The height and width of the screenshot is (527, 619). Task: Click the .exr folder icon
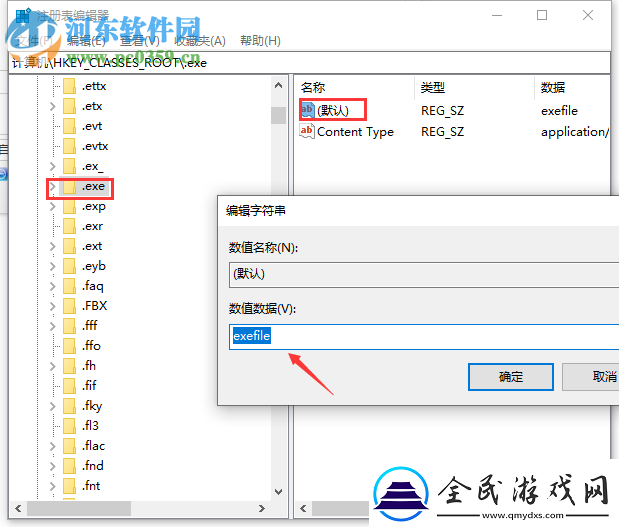point(69,226)
